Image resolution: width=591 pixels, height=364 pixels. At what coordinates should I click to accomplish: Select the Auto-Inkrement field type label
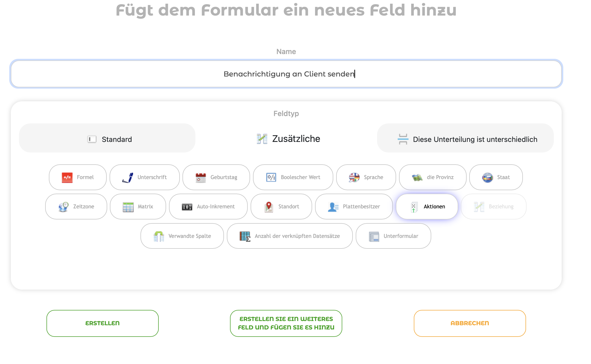215,207
